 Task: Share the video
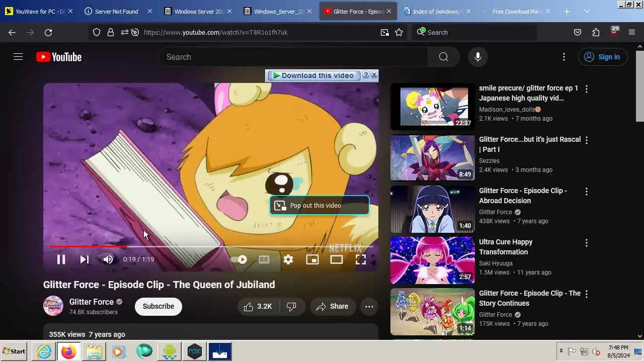333,306
